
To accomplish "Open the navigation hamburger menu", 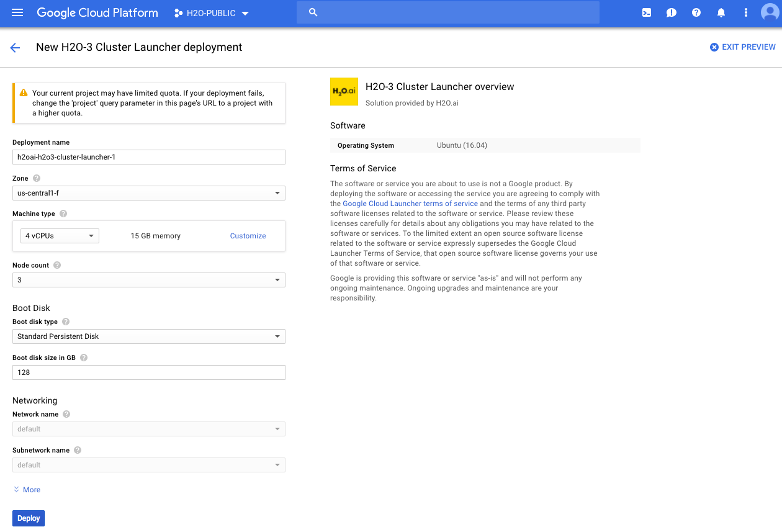I will pos(17,12).
